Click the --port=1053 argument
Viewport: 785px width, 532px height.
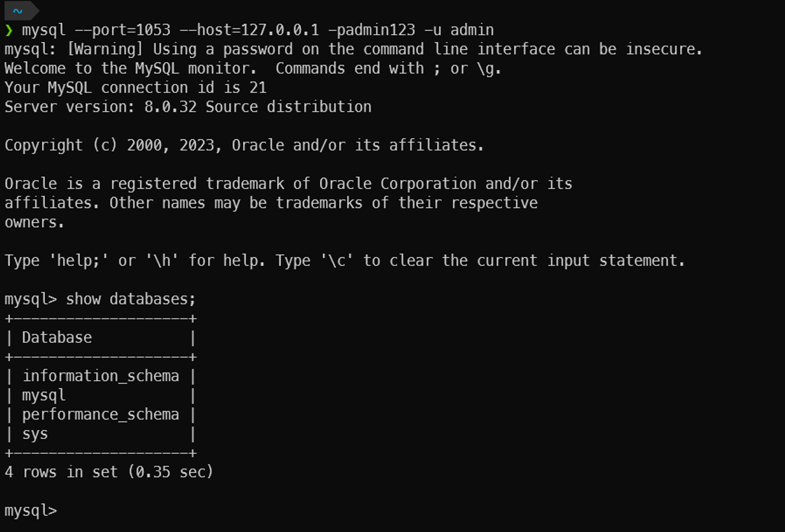(x=122, y=30)
